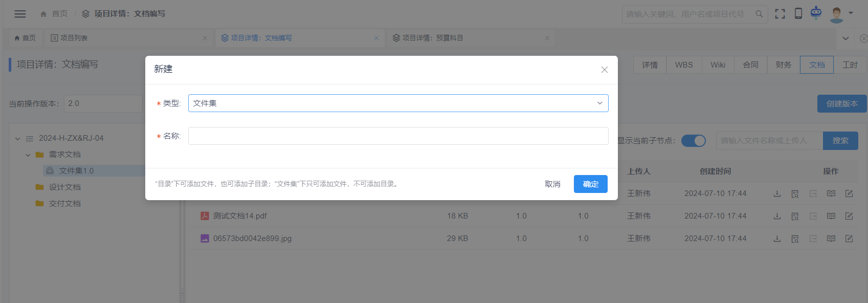
Task: Collapse the 2024-H-ZX&RJ-04 tree node
Action: [x=18, y=138]
